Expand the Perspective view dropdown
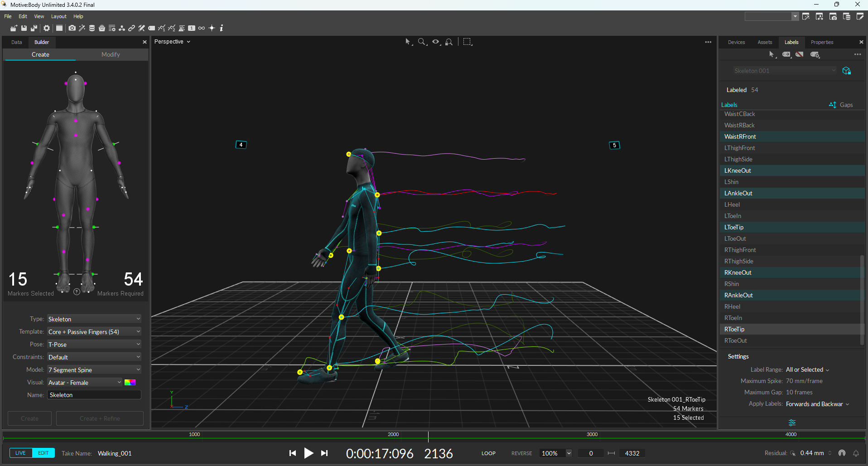Image resolution: width=868 pixels, height=466 pixels. coord(172,42)
